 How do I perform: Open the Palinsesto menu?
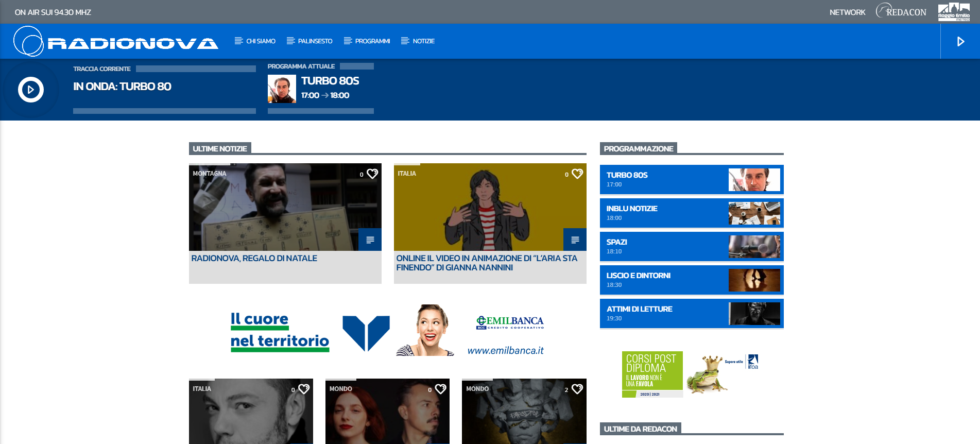click(310, 41)
